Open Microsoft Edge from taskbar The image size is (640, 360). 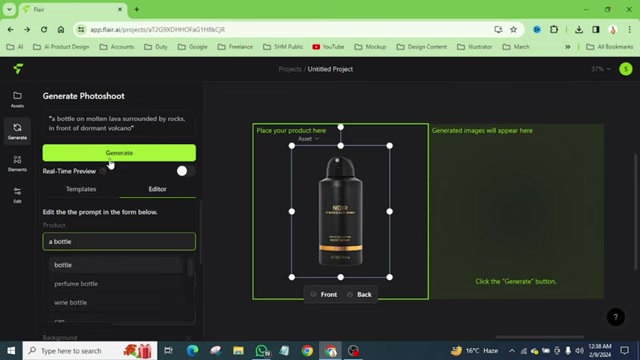192,351
